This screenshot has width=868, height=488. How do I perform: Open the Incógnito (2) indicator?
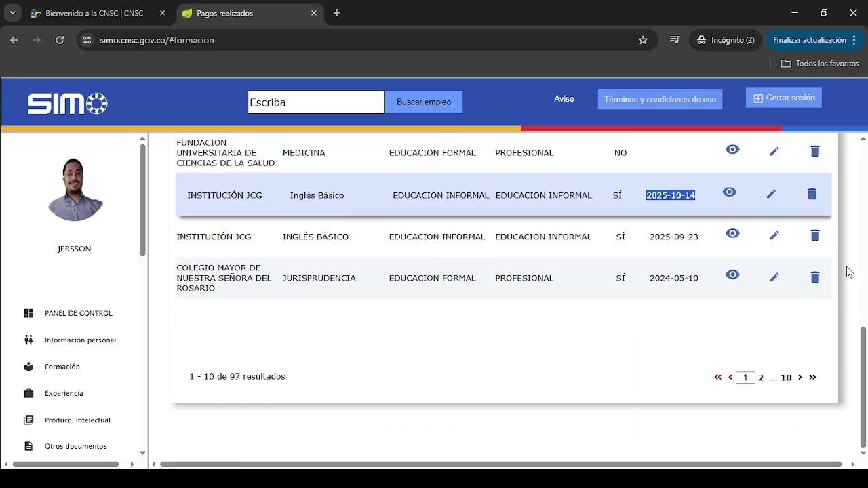click(726, 40)
